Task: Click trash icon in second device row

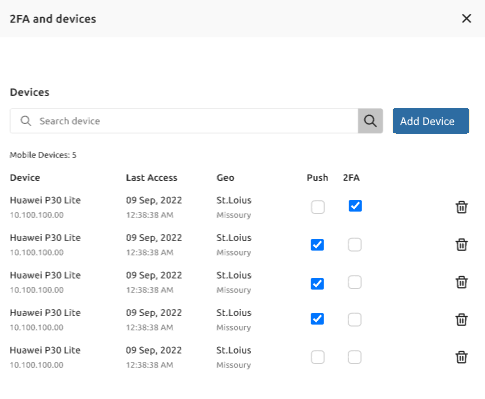Action: (461, 245)
